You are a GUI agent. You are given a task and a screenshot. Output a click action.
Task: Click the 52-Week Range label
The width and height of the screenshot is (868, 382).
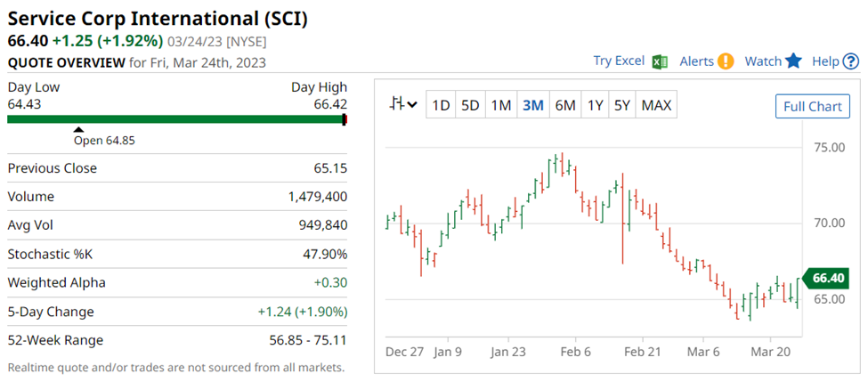55,340
